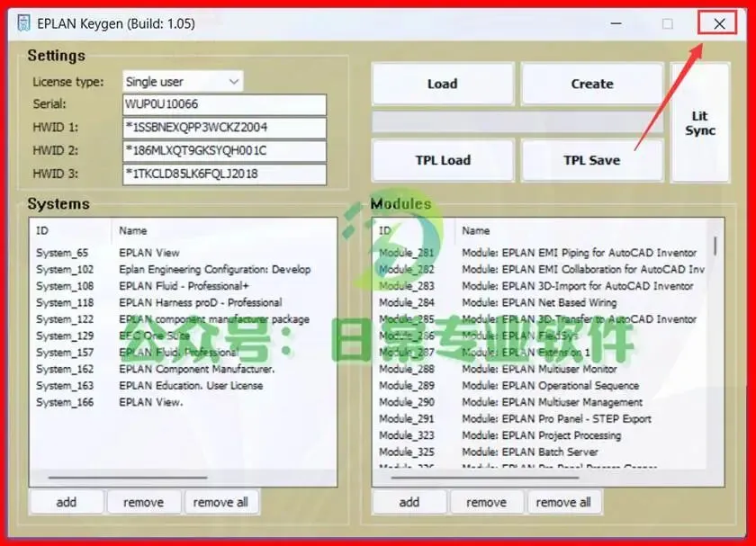Viewport: 756px width, 546px height.
Task: Select Module: EPLAN Multiuser Management
Action: click(x=540, y=402)
